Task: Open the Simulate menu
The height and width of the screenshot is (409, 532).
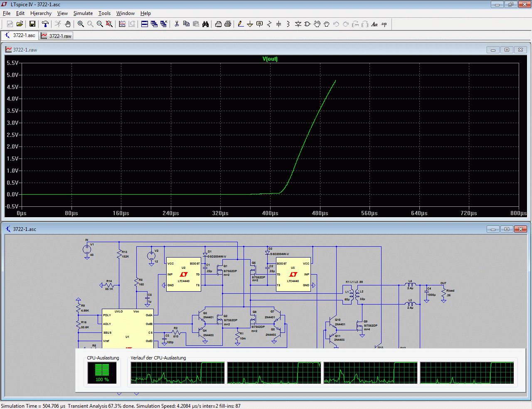Action: pos(83,13)
